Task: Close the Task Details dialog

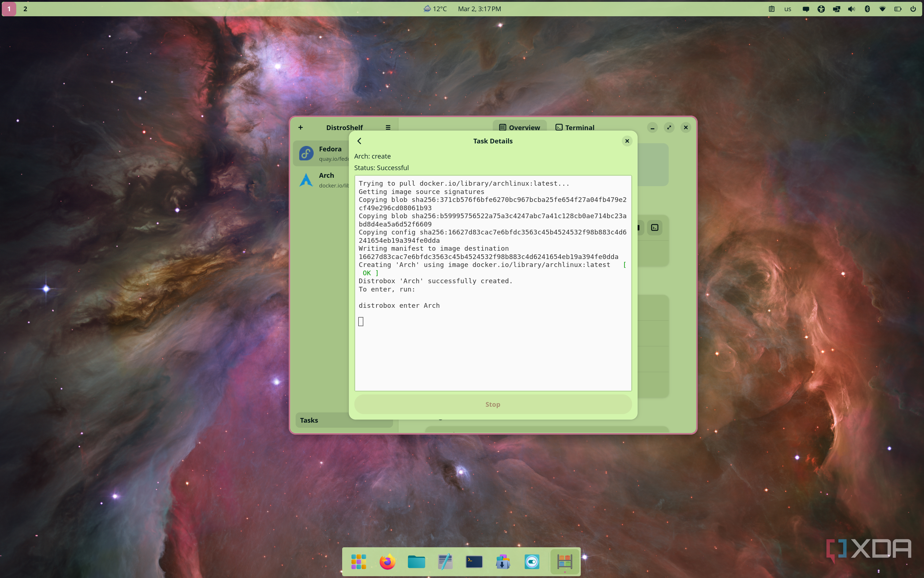Action: (627, 141)
